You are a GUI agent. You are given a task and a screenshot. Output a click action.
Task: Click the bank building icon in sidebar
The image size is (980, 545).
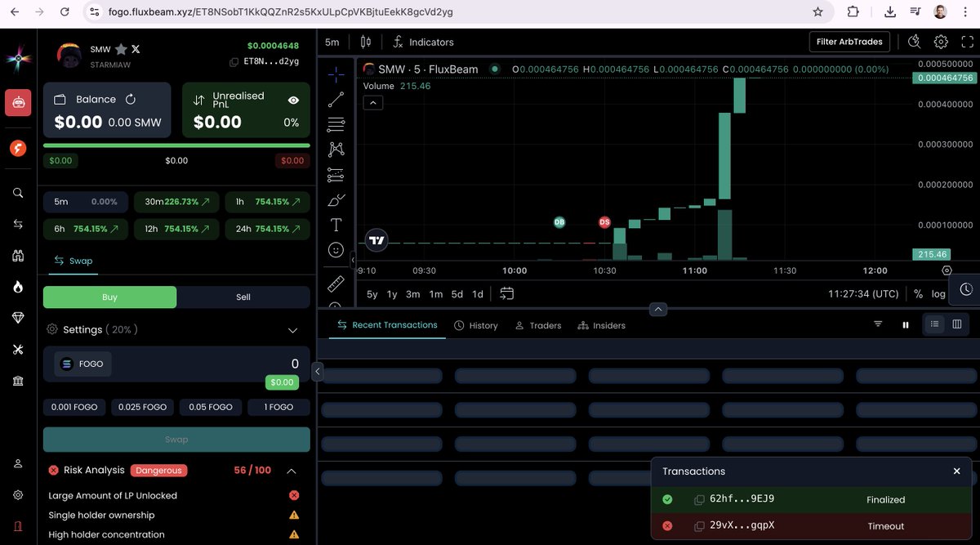18,381
